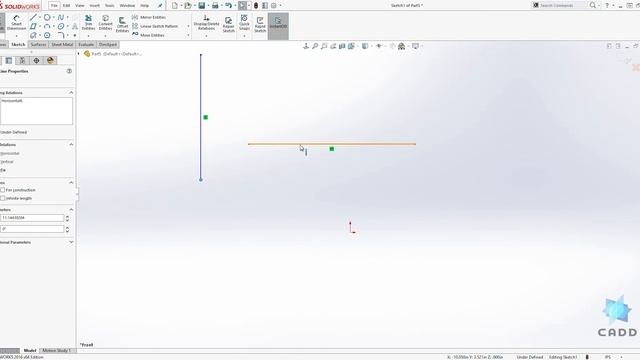Image resolution: width=640 pixels, height=360 pixels.
Task: Click the Zoom to Fit icon
Action: [315, 46]
